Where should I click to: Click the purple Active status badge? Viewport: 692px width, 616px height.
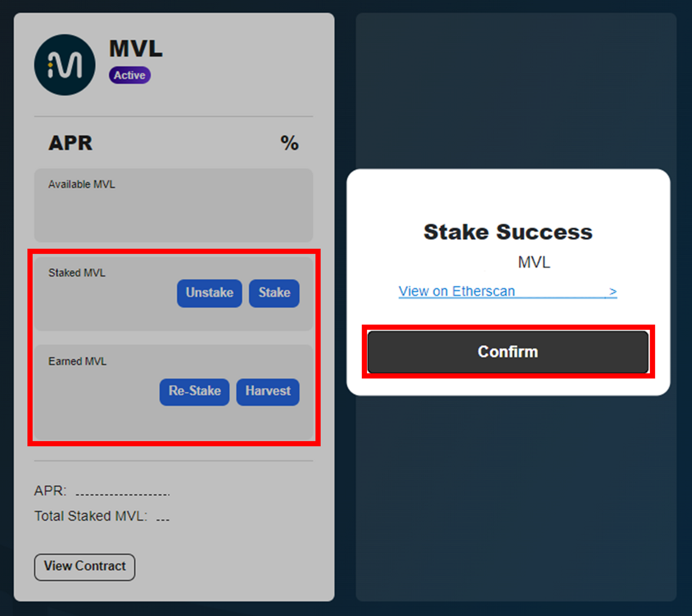coord(130,75)
